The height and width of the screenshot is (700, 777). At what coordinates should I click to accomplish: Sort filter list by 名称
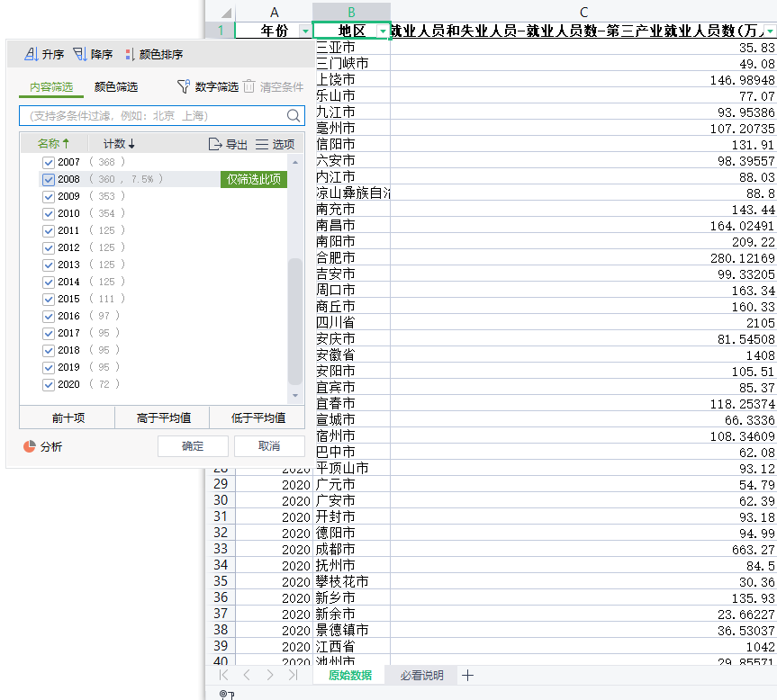[53, 144]
